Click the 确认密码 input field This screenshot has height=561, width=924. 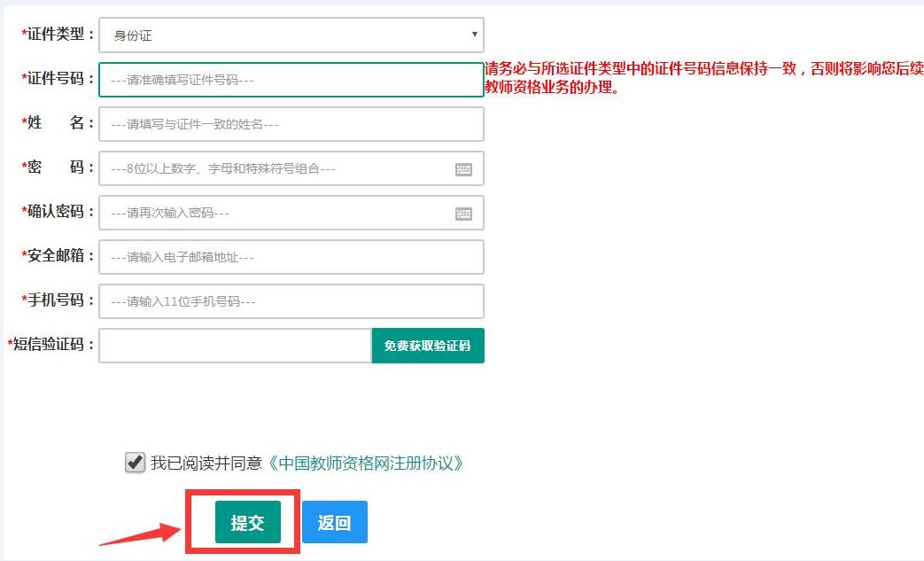(x=291, y=213)
